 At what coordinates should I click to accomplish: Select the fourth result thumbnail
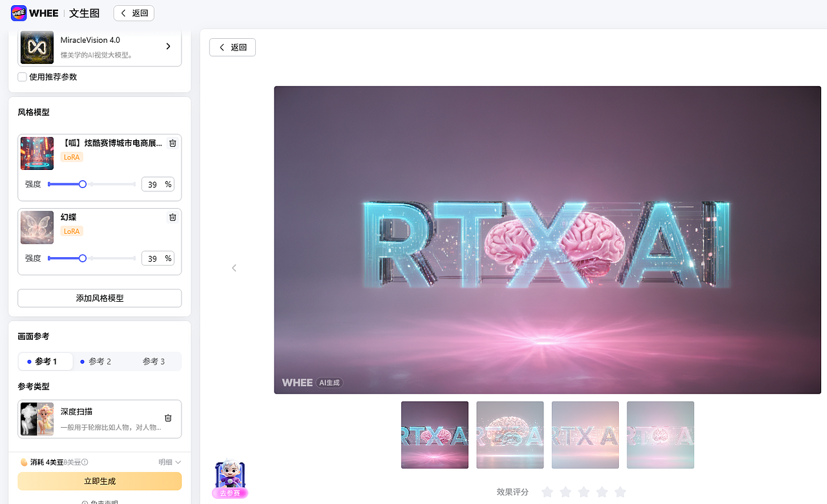pos(660,435)
